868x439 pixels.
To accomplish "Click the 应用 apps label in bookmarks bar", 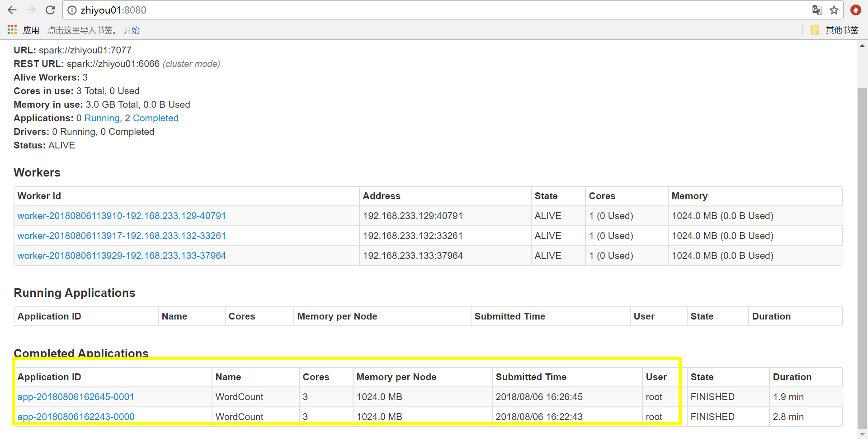I will tap(31, 30).
